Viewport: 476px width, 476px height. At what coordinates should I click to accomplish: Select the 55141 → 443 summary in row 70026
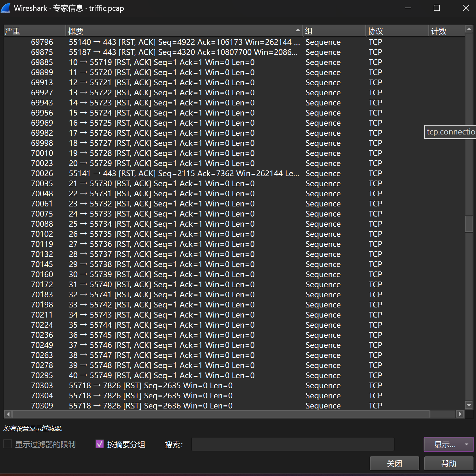coord(184,173)
